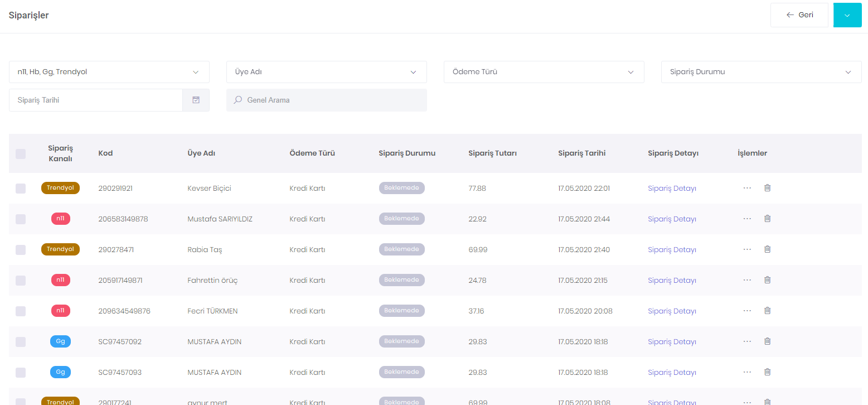Open the calendar icon beside Sipariş Tarihi

tap(196, 100)
